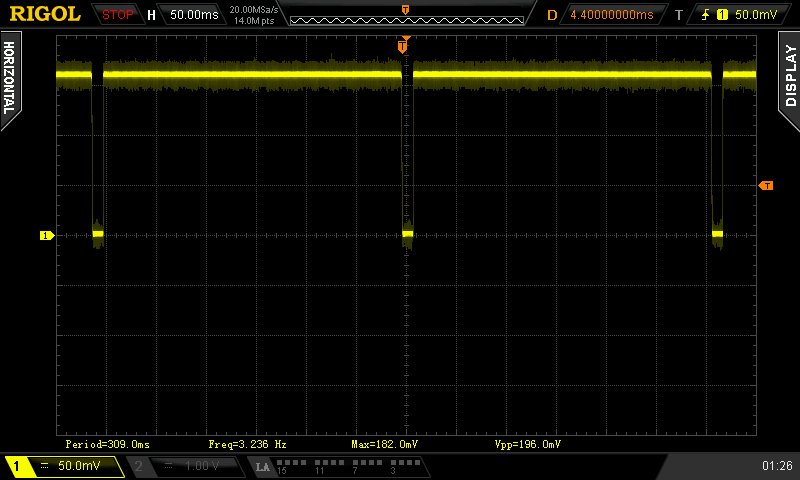Click logic analyzer channel group 15
Viewport: 800px width, 480px height.
point(291,467)
